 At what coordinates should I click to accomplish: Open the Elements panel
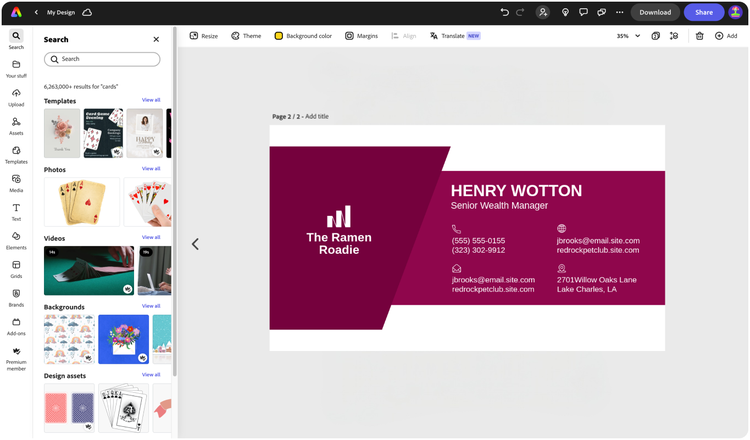16,241
